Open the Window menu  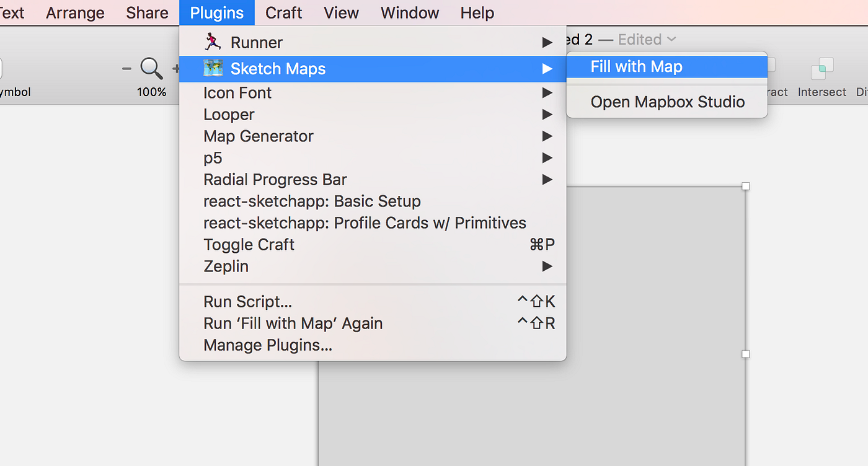409,12
